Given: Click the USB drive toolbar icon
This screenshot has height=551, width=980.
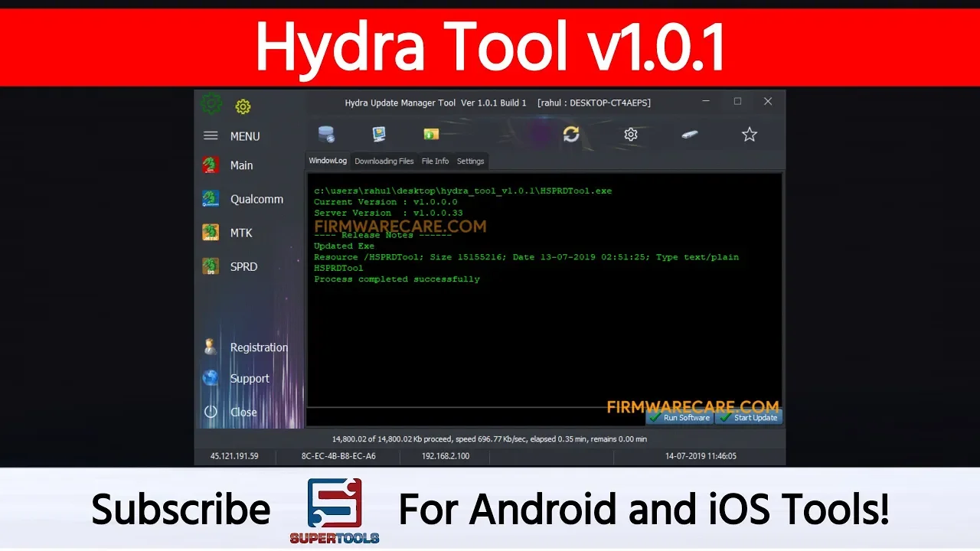Looking at the screenshot, I should (690, 135).
